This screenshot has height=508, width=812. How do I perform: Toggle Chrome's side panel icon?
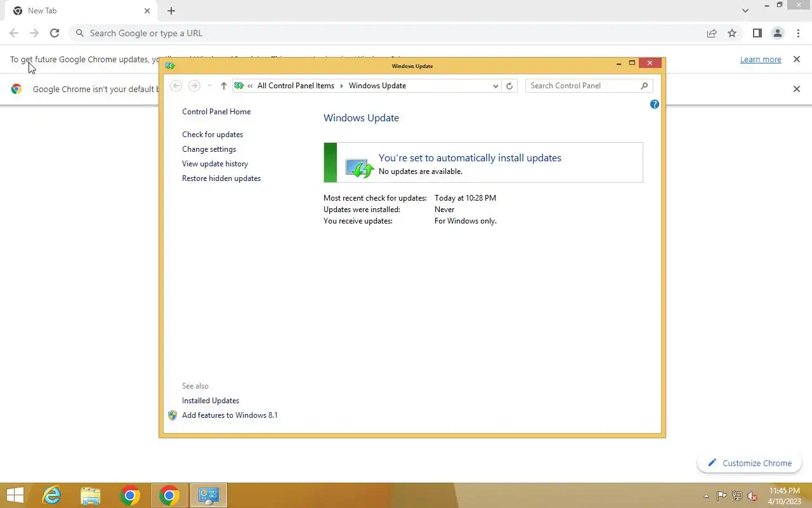[757, 33]
